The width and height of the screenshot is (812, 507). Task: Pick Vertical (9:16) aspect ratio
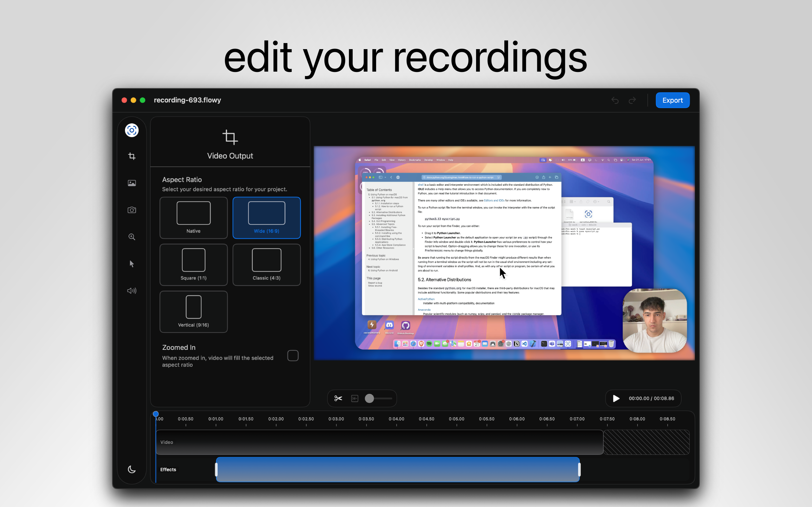click(x=193, y=311)
